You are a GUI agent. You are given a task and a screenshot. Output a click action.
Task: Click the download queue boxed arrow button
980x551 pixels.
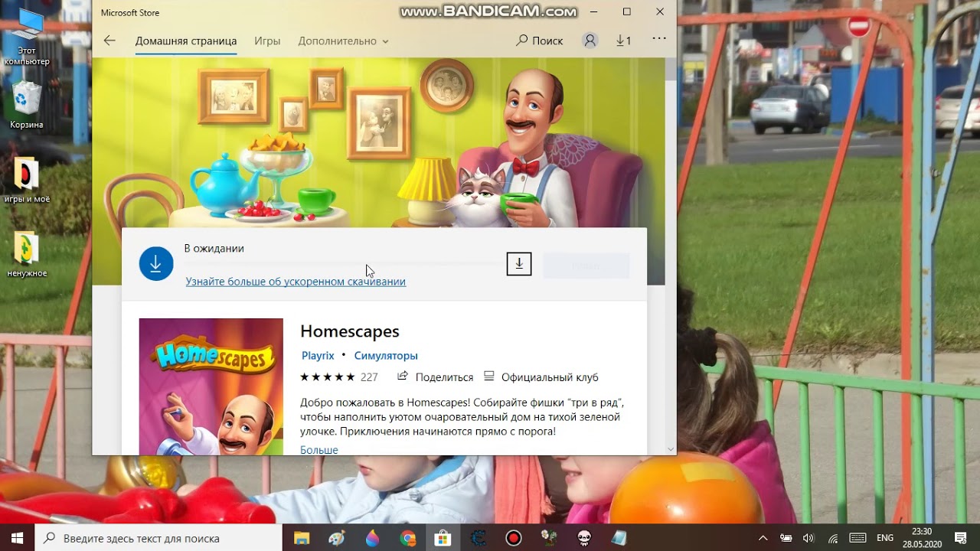[519, 264]
